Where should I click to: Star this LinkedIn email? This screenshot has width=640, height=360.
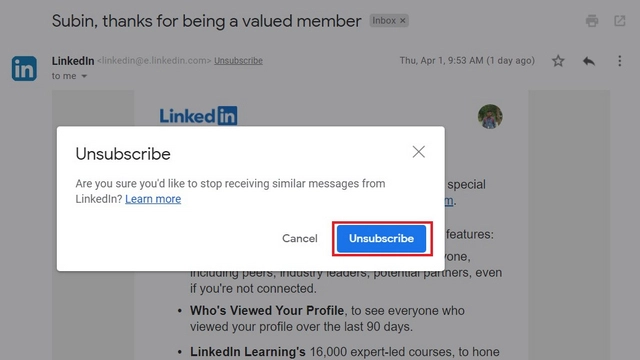point(558,61)
